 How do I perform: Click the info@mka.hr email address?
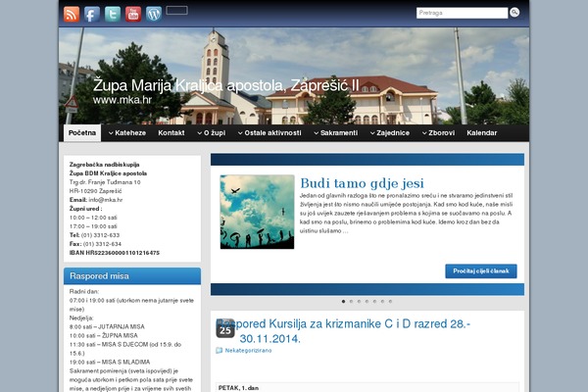pos(106,200)
